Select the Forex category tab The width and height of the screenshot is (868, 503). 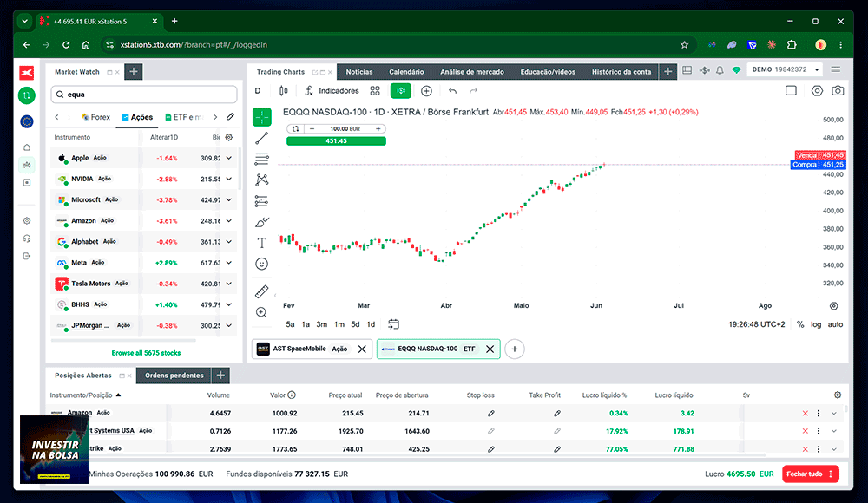95,117
